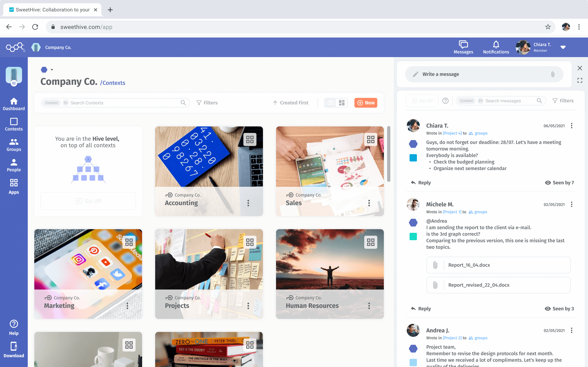
Task: Expand the Context 3+ filter tag in message search
Action: (480, 101)
